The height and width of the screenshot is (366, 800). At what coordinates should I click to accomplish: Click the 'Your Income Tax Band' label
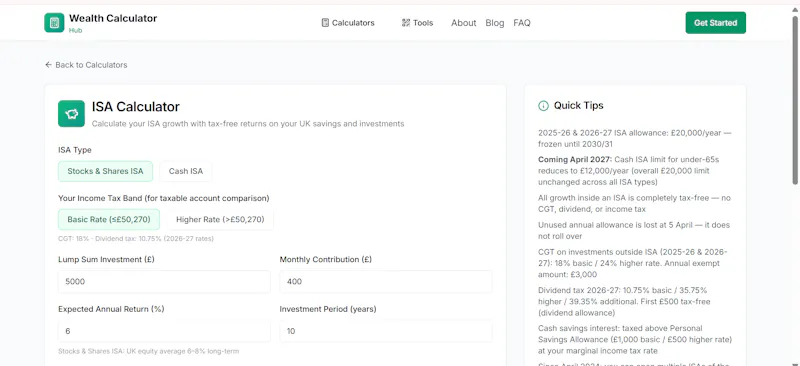tap(164, 198)
